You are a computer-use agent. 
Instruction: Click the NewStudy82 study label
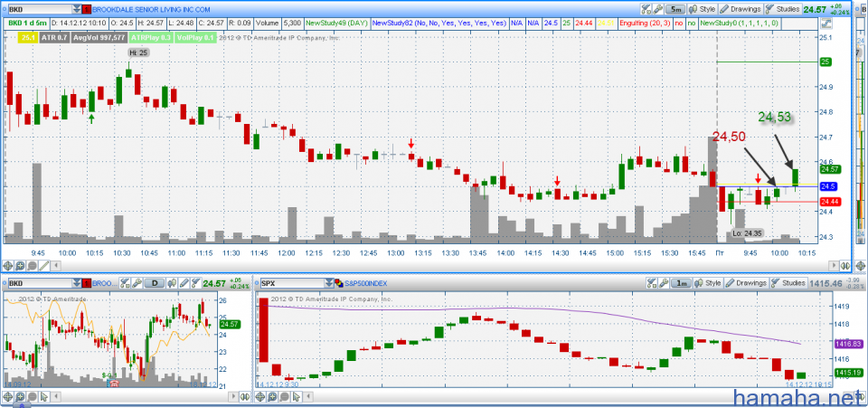point(439,24)
